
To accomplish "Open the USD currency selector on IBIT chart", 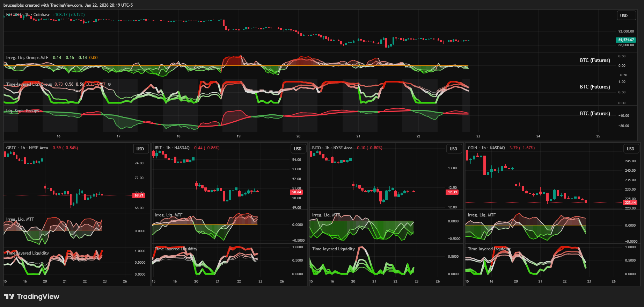I will point(298,149).
